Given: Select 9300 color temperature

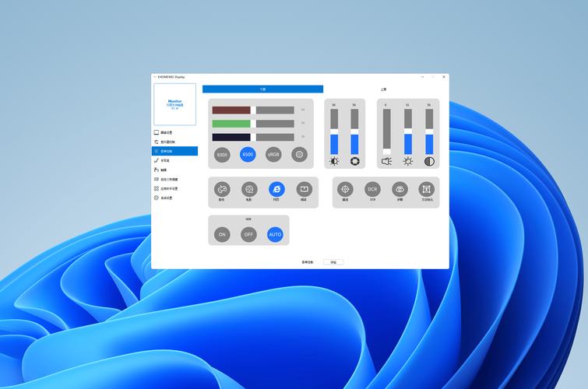Looking at the screenshot, I should (x=222, y=154).
